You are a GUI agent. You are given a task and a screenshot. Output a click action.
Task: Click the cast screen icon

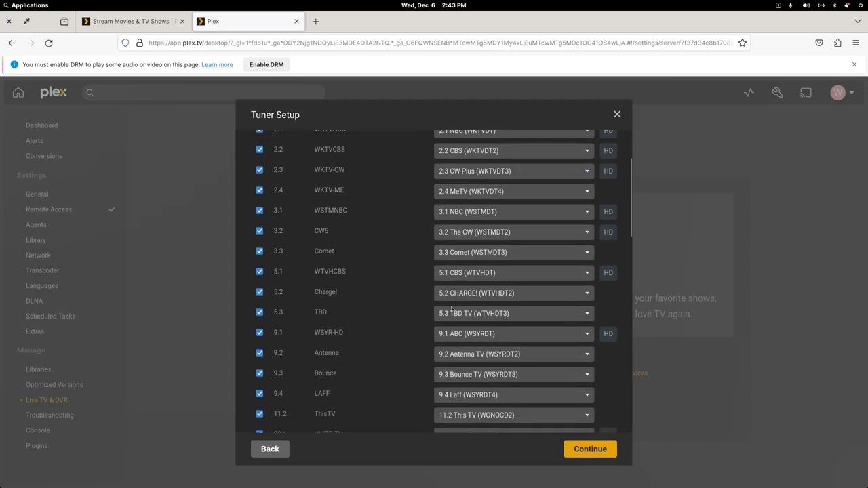[806, 93]
